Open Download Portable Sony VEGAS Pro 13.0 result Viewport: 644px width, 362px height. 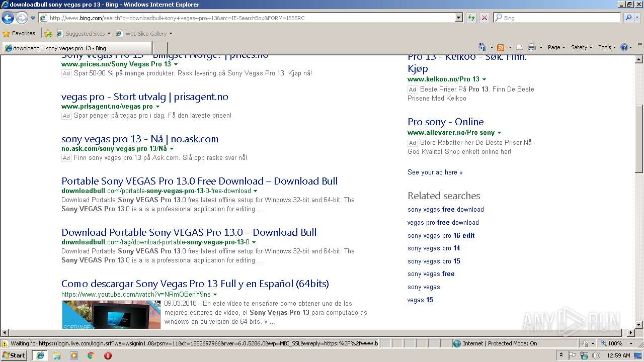pyautogui.click(x=189, y=232)
